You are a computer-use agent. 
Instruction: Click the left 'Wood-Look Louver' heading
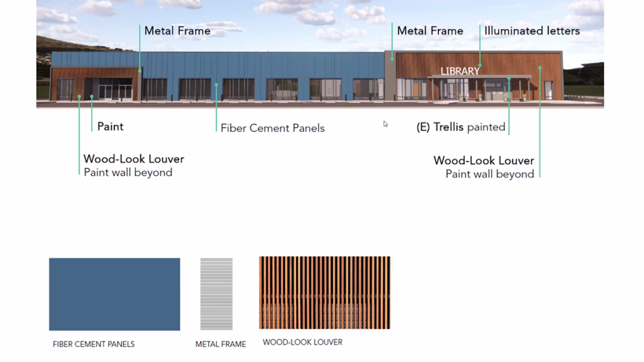coord(134,160)
